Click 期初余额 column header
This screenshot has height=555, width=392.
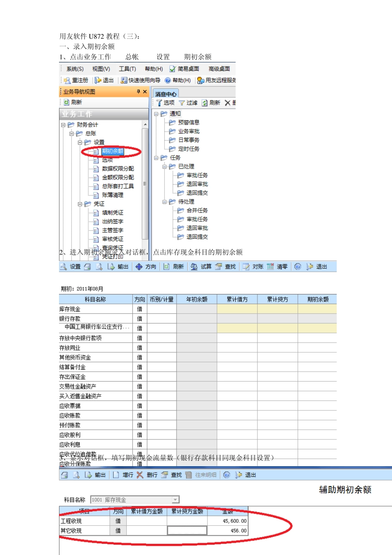pyautogui.click(x=317, y=299)
